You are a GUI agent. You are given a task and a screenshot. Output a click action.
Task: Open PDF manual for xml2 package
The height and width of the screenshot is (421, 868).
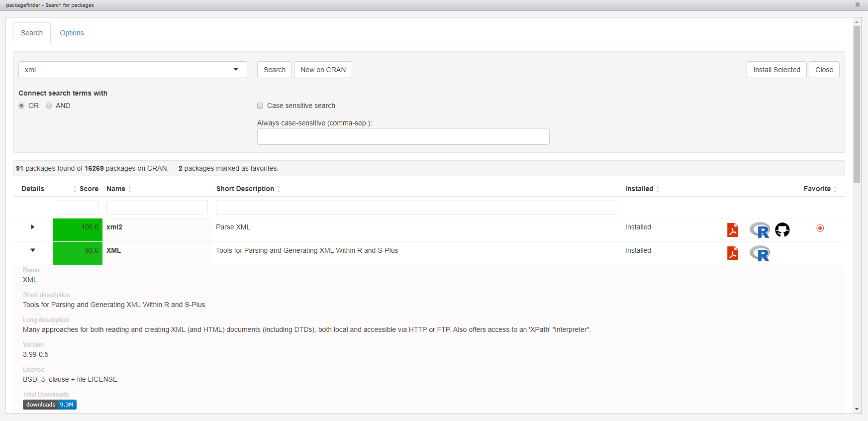[732, 230]
